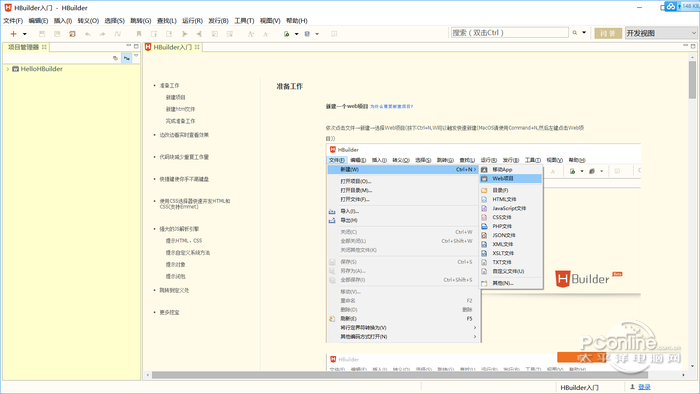Open the project manager view menu triangle
Screen dimensions: 700x394
coord(136,56)
